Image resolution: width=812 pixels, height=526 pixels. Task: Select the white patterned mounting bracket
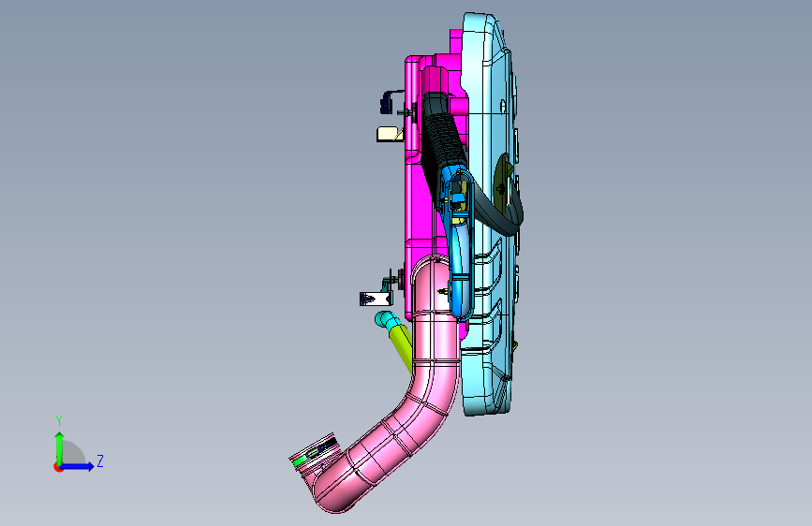point(376,299)
